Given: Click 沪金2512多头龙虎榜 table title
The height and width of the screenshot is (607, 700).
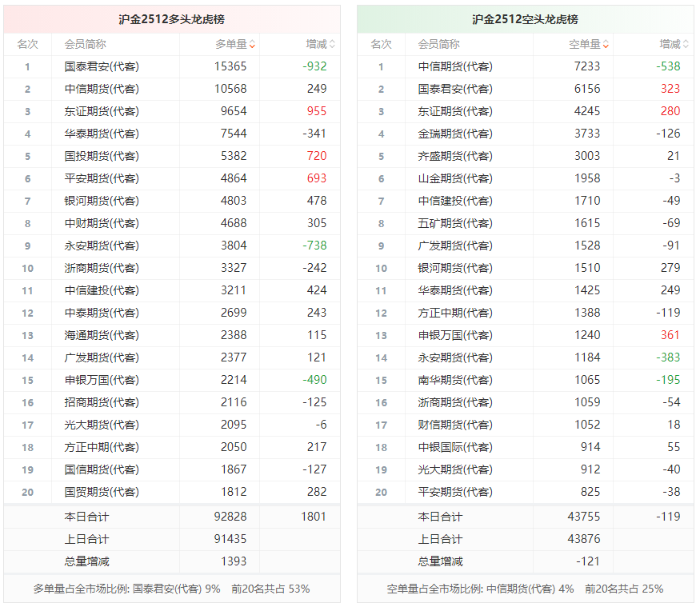Looking at the screenshot, I should 171,19.
